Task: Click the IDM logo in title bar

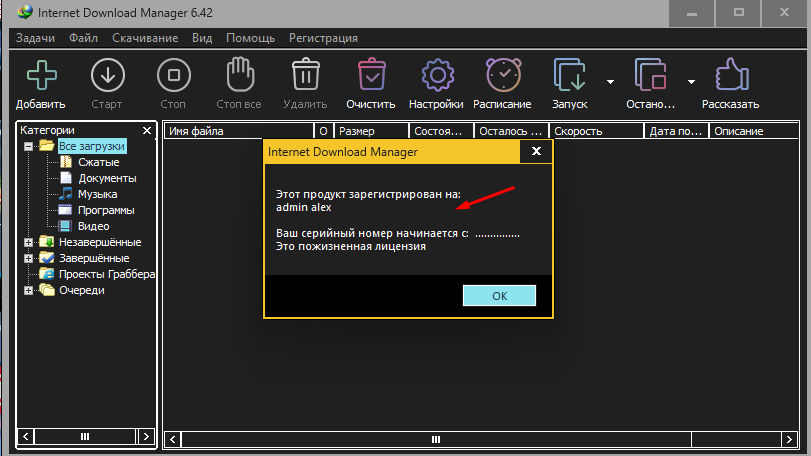Action: [x=24, y=12]
